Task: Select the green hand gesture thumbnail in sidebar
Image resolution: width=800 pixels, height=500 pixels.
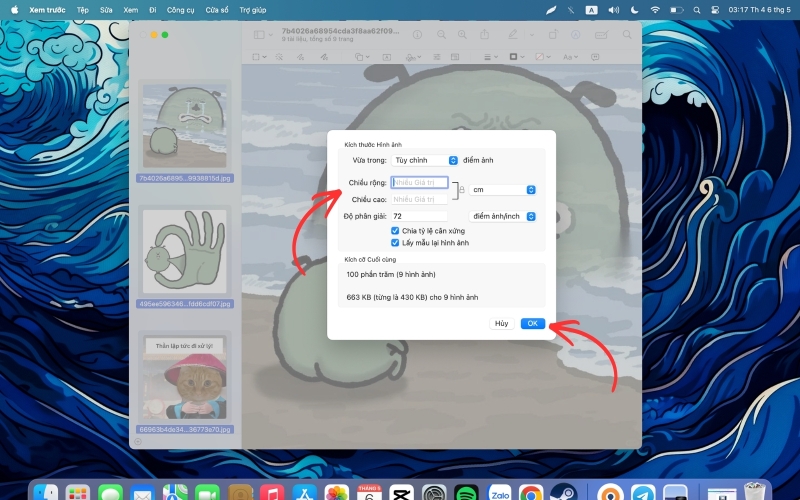Action: click(x=185, y=252)
